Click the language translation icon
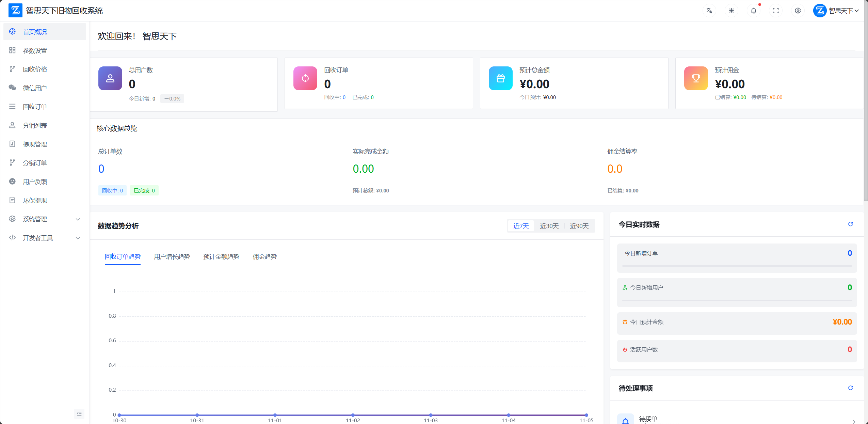 coord(709,11)
